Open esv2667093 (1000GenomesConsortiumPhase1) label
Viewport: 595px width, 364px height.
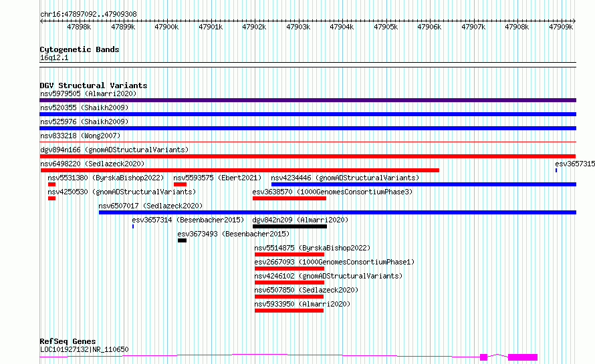pos(334,262)
